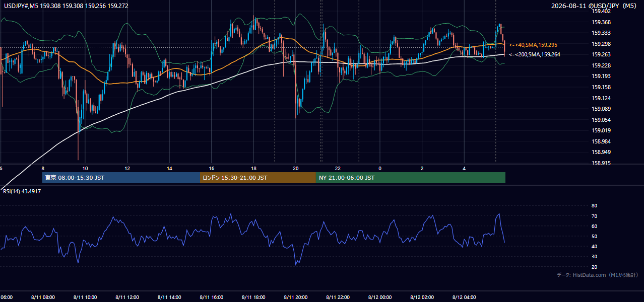
Task: Click hour label 10 above the session bar
Action: coord(85,168)
